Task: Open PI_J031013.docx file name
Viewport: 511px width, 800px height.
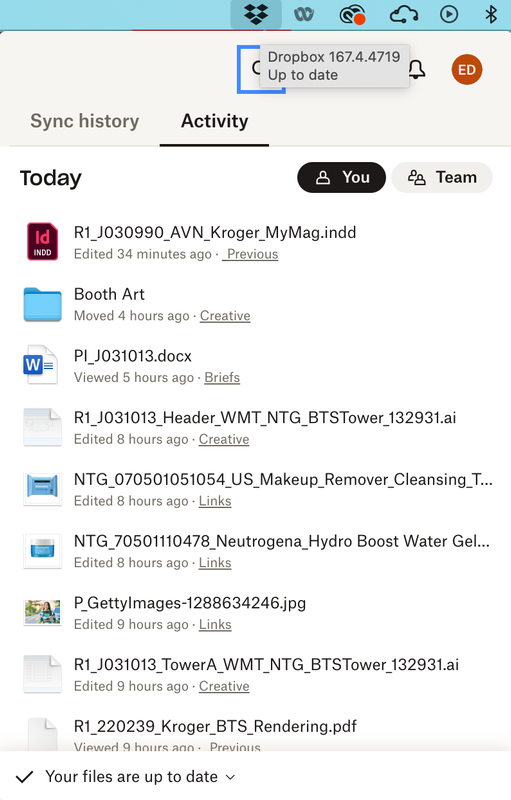Action: coord(133,356)
